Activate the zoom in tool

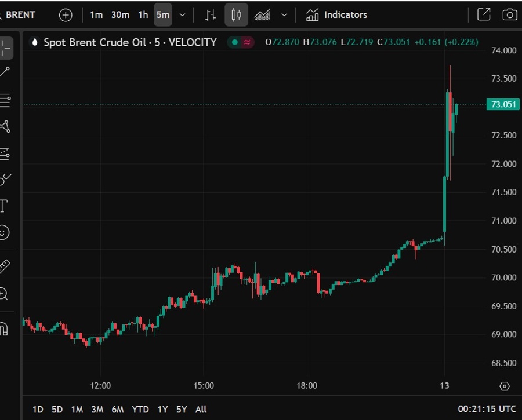pyautogui.click(x=4, y=294)
